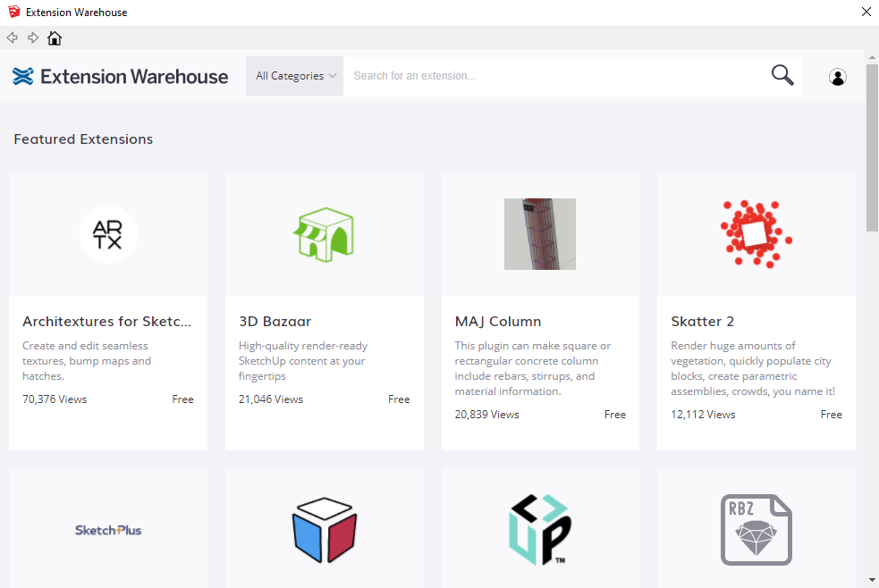
Task: Click the back navigation arrow
Action: pos(12,38)
